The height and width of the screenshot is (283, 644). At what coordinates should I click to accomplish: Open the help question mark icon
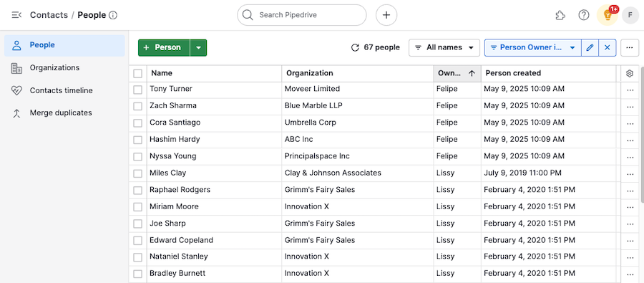pyautogui.click(x=584, y=15)
